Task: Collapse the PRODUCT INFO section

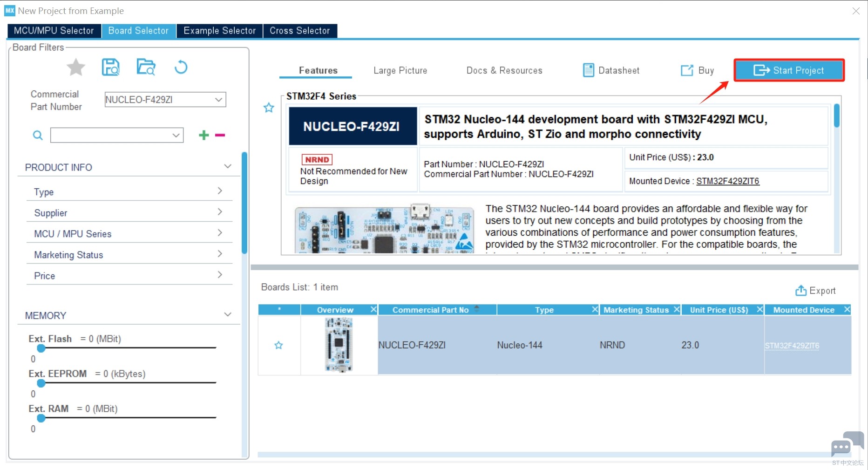Action: point(228,166)
